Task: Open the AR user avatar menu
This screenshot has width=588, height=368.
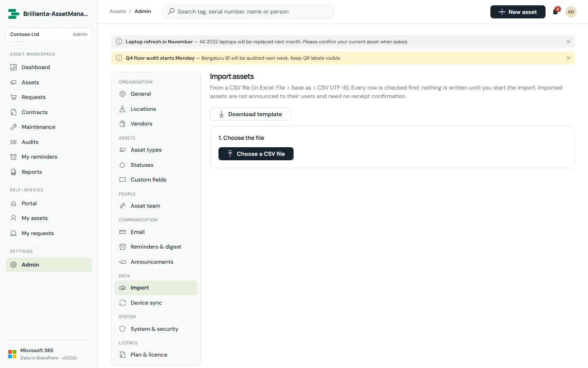Action: pyautogui.click(x=571, y=12)
